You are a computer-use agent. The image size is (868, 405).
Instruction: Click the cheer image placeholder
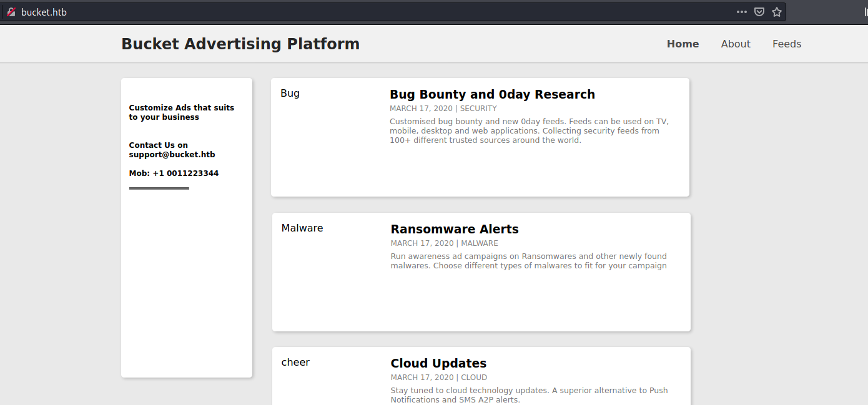pyautogui.click(x=295, y=363)
